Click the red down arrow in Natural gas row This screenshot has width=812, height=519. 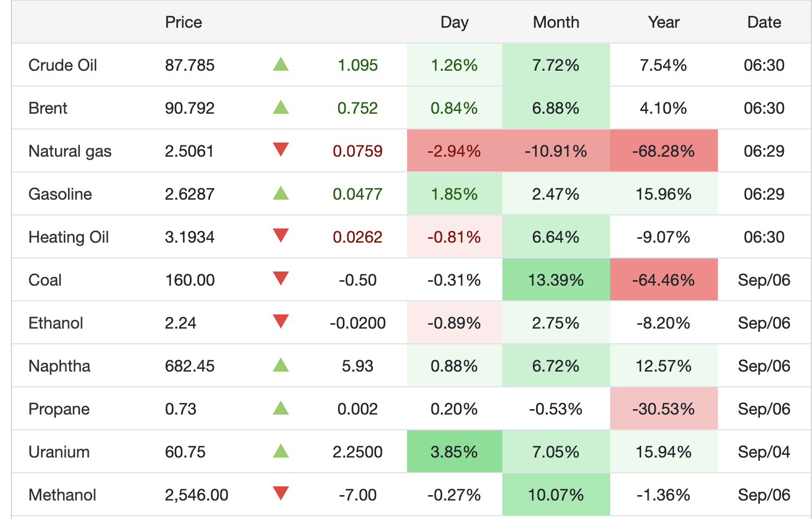click(x=281, y=150)
